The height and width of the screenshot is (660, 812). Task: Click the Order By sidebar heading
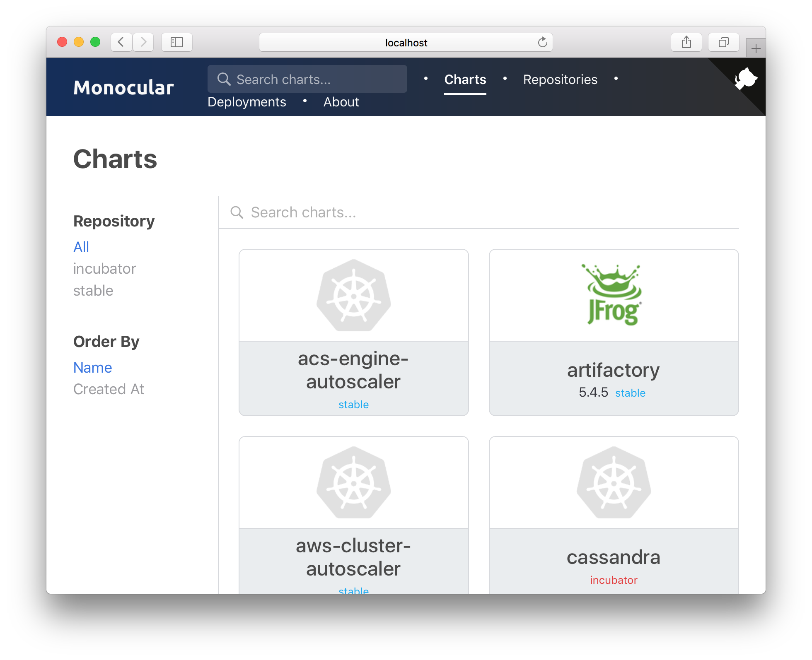coord(106,342)
